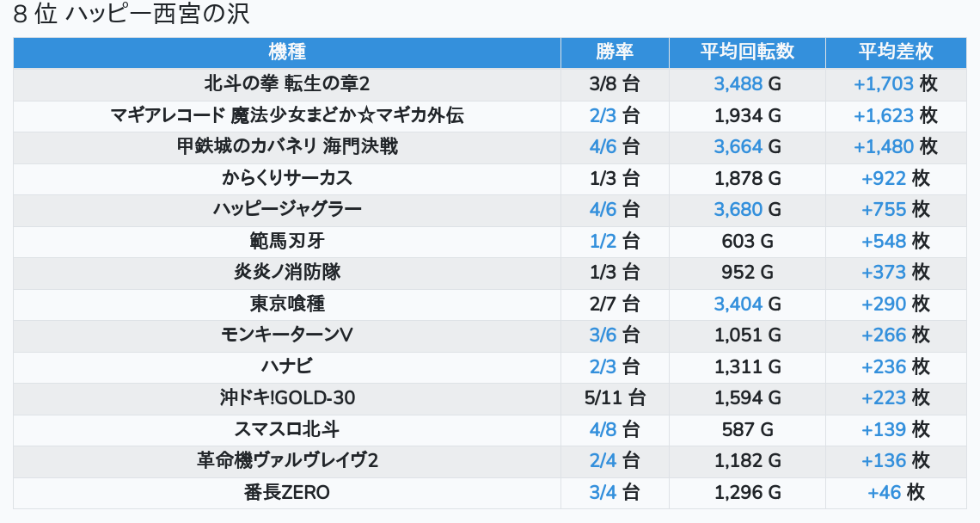Click the ハナビ machine name
The image size is (980, 523).
(x=287, y=366)
